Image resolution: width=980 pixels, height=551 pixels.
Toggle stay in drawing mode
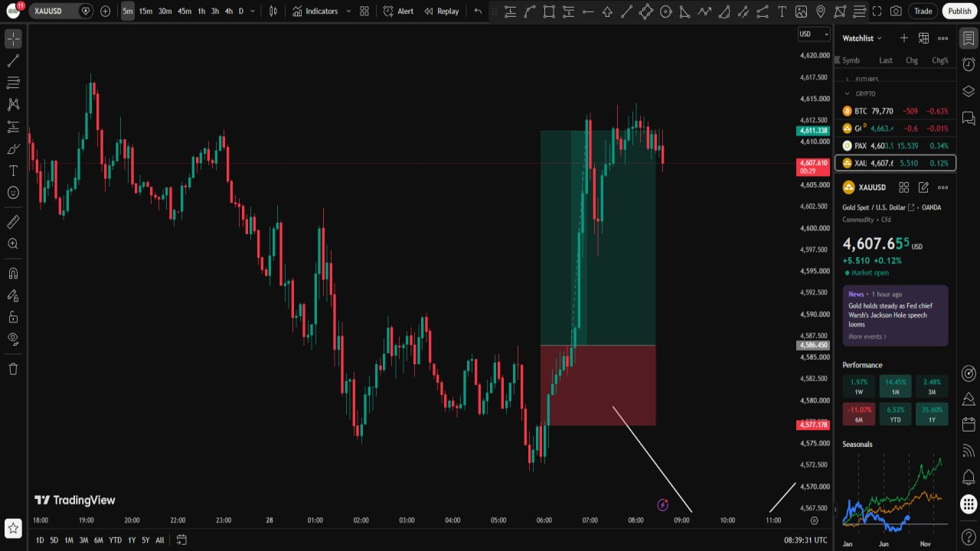tap(13, 295)
